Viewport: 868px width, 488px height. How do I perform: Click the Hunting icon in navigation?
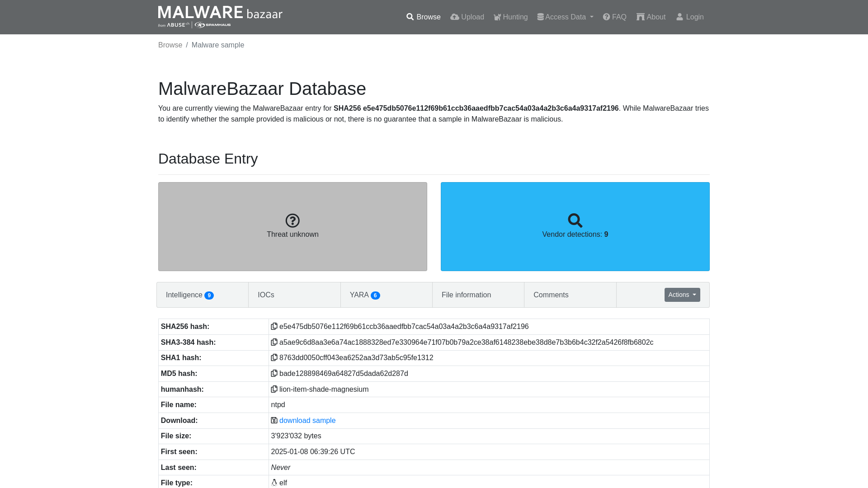coord(497,17)
